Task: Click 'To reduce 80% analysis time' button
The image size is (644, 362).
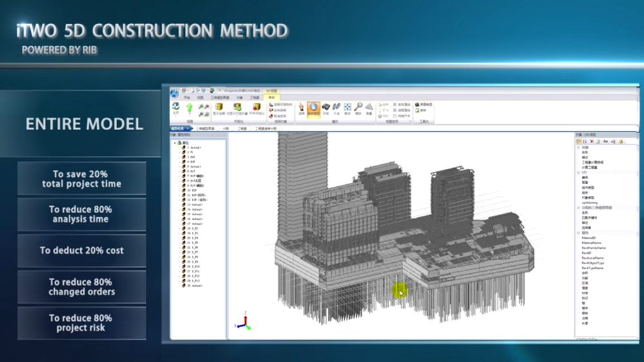Action: 82,214
